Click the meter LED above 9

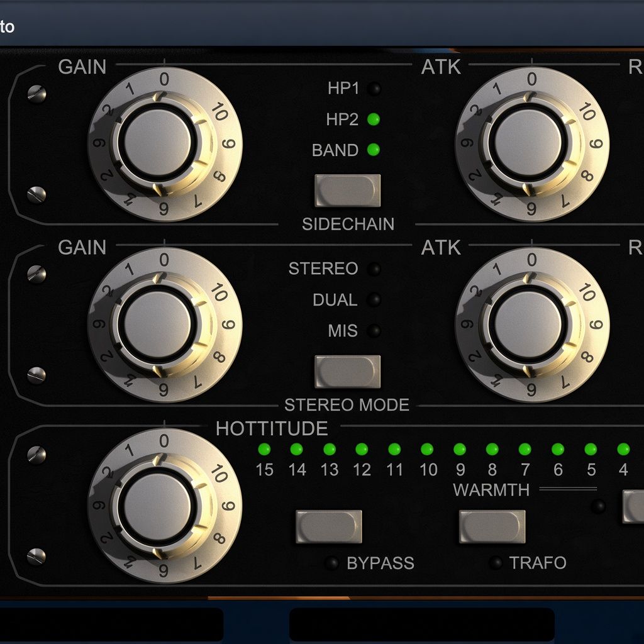pyautogui.click(x=460, y=449)
